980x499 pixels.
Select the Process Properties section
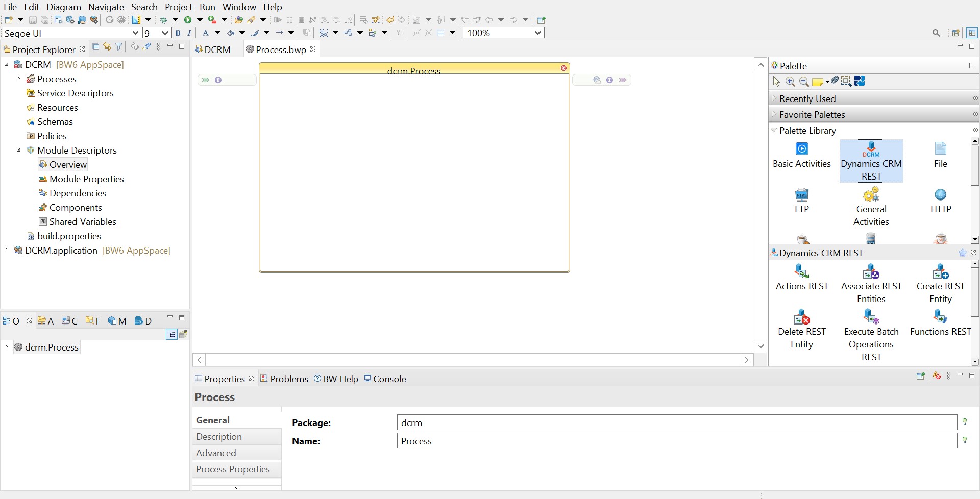coord(237,469)
